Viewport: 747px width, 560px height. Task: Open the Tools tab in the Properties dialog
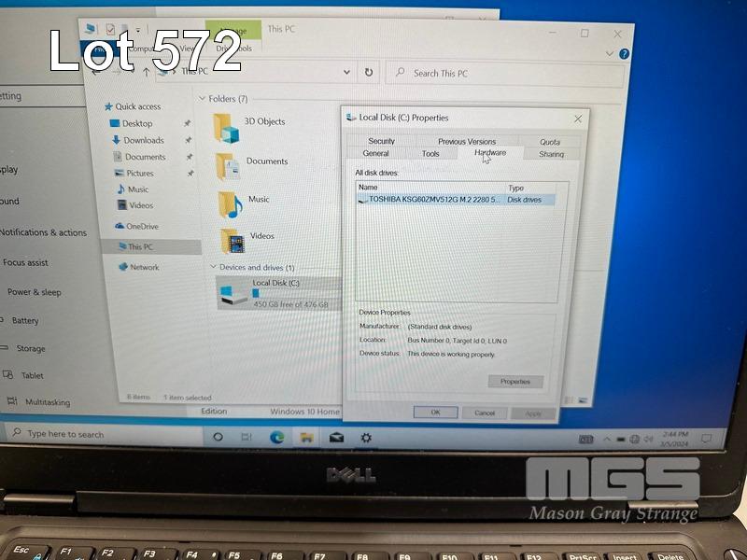click(430, 154)
